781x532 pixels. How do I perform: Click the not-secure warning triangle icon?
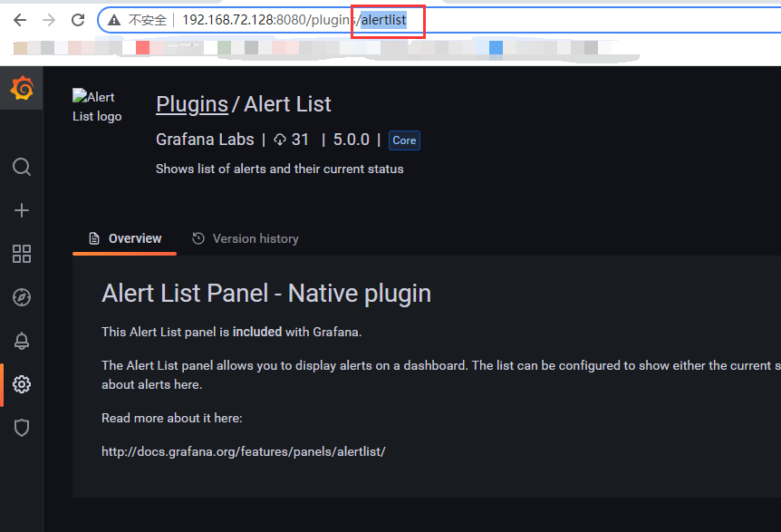pos(114,20)
